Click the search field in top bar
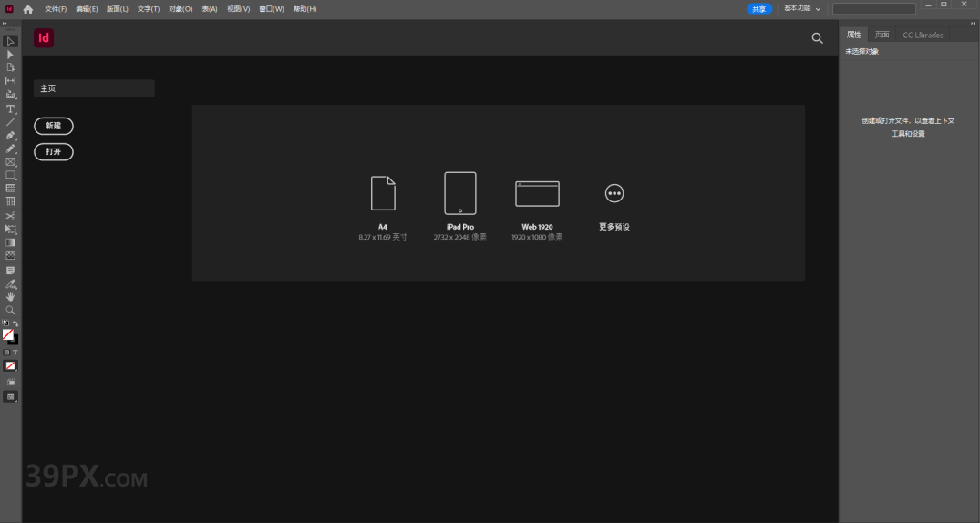The height and width of the screenshot is (523, 980). pyautogui.click(x=873, y=9)
